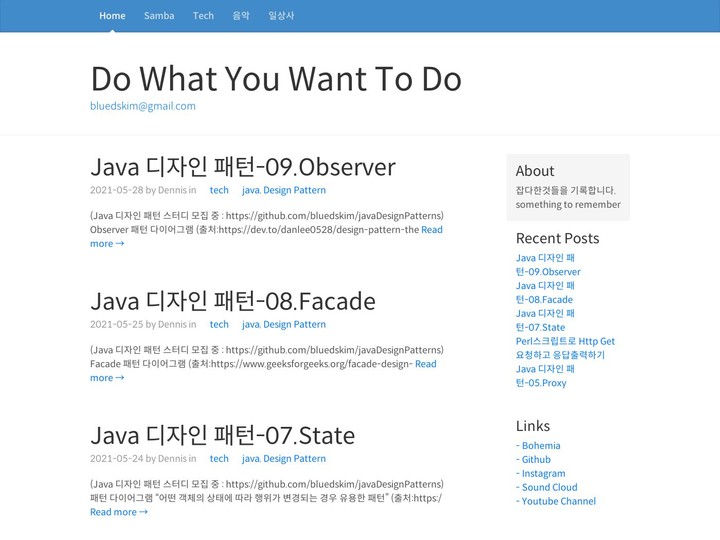Click java tag under the State post
This screenshot has width=720, height=540.
pos(251,458)
